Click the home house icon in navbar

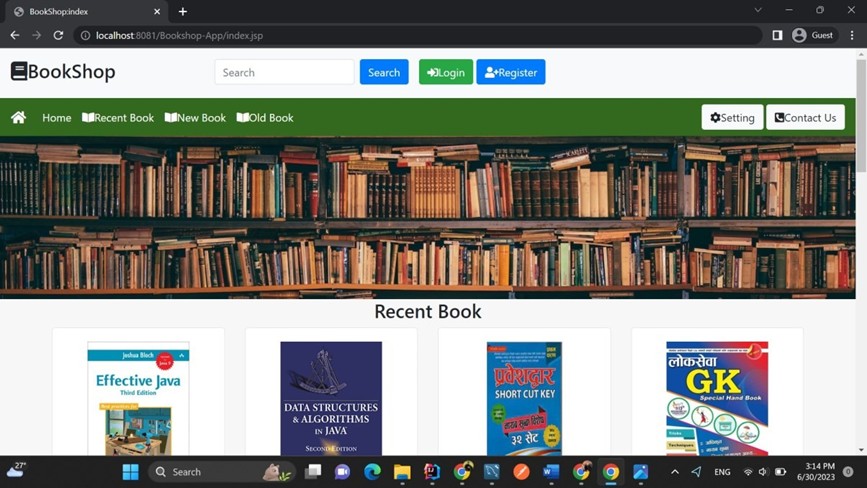click(x=18, y=117)
